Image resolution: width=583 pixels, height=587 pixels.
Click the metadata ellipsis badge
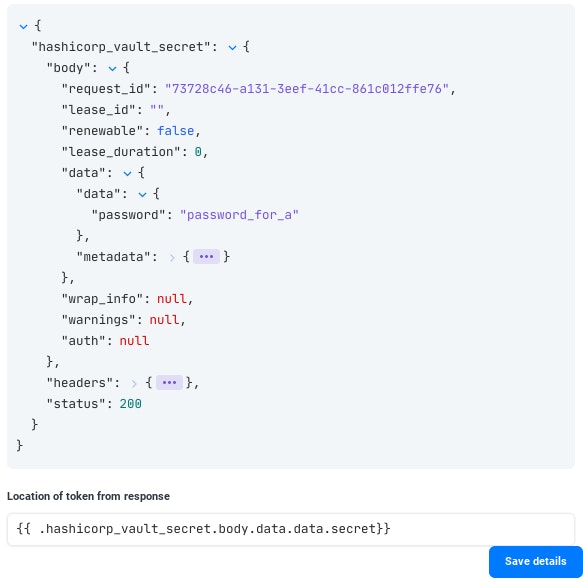pos(206,257)
